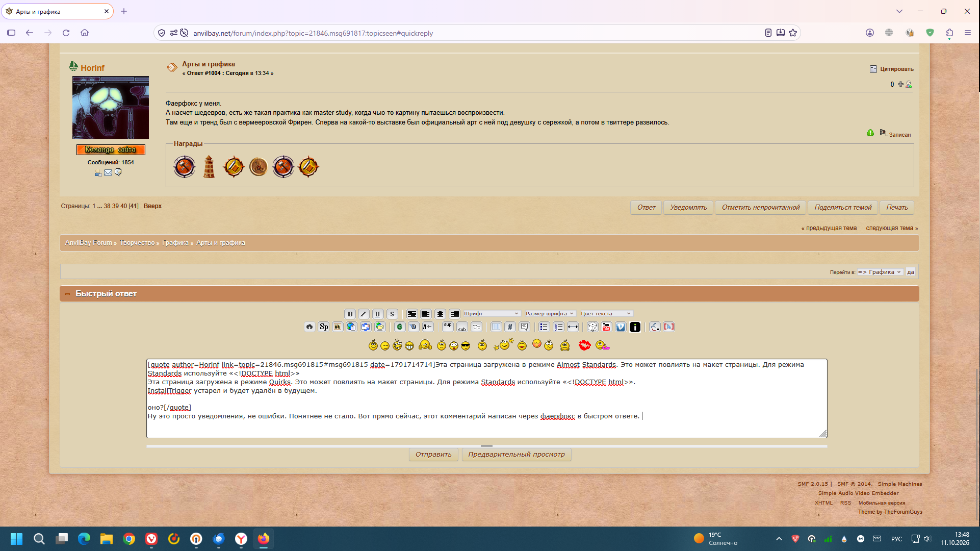Screen dimensions: 980x551
Task: Apply italic formatting button
Action: (364, 314)
